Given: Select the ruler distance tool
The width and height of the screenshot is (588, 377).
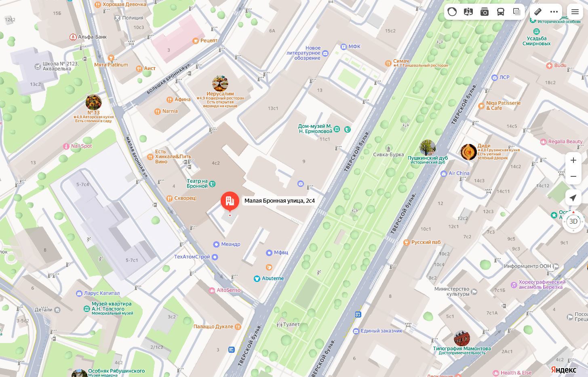Looking at the screenshot, I should point(538,12).
